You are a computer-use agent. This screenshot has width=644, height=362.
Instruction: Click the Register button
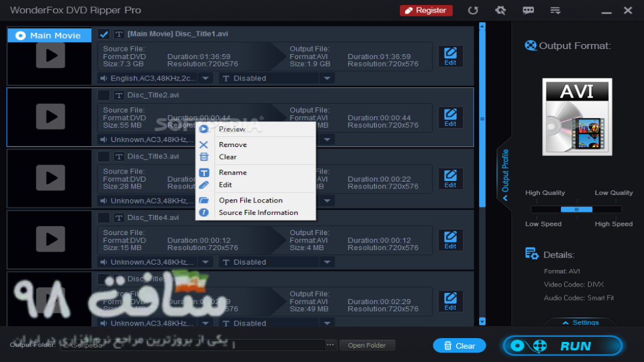426,10
